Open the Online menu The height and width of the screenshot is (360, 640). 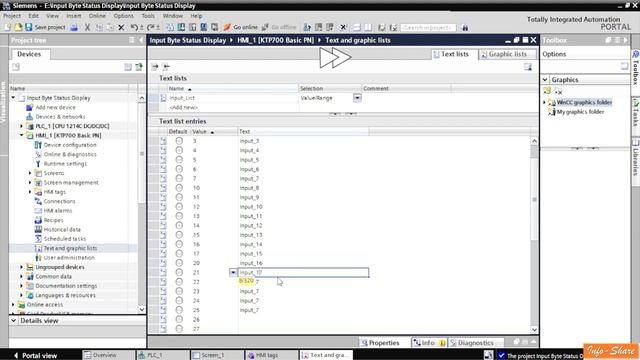[x=97, y=16]
